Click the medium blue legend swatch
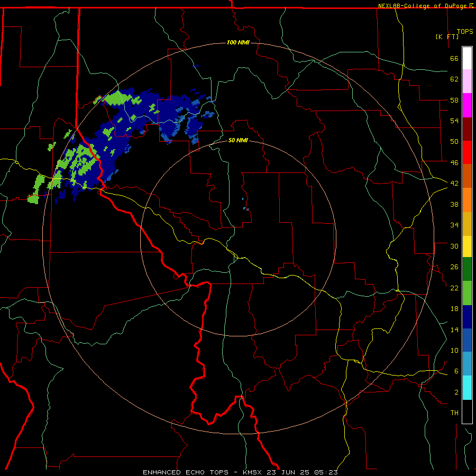The image size is (476, 476). [467, 340]
